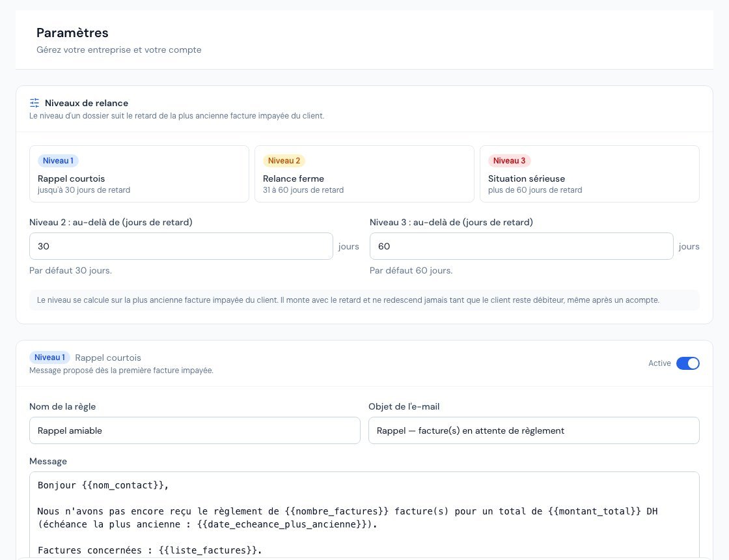
Task: Click the 'Niveau 3 : au-delà de' field label
Action: point(451,222)
